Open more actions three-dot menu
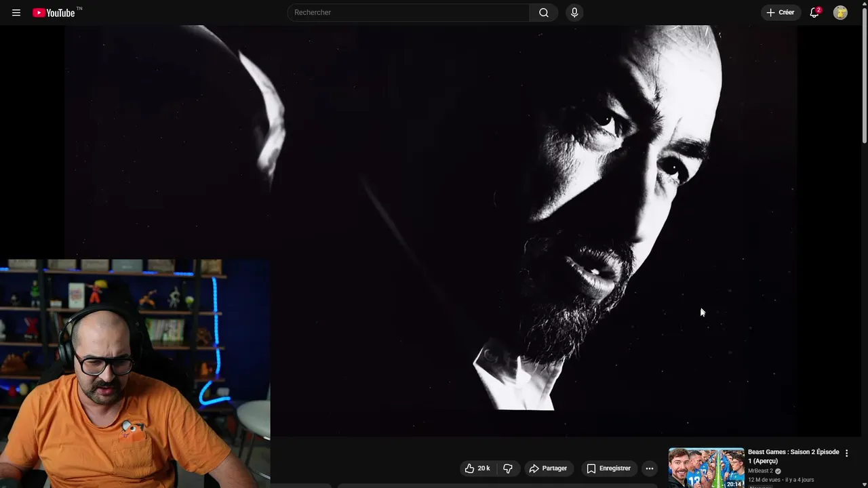Image resolution: width=868 pixels, height=488 pixels. click(649, 468)
